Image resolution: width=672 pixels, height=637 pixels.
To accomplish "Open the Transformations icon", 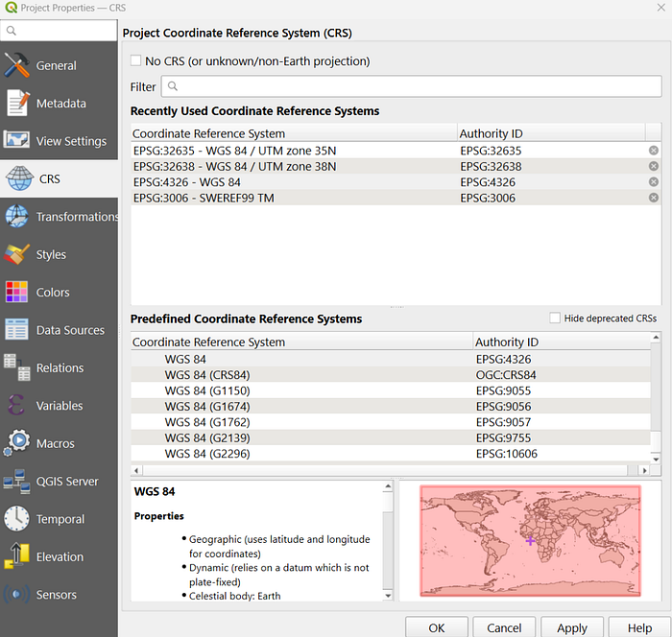I will 16,216.
